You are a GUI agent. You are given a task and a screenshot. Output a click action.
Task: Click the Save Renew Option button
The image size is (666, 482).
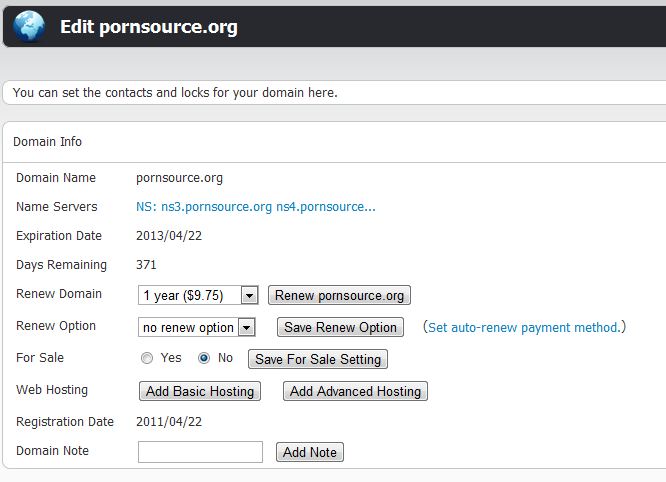click(341, 328)
